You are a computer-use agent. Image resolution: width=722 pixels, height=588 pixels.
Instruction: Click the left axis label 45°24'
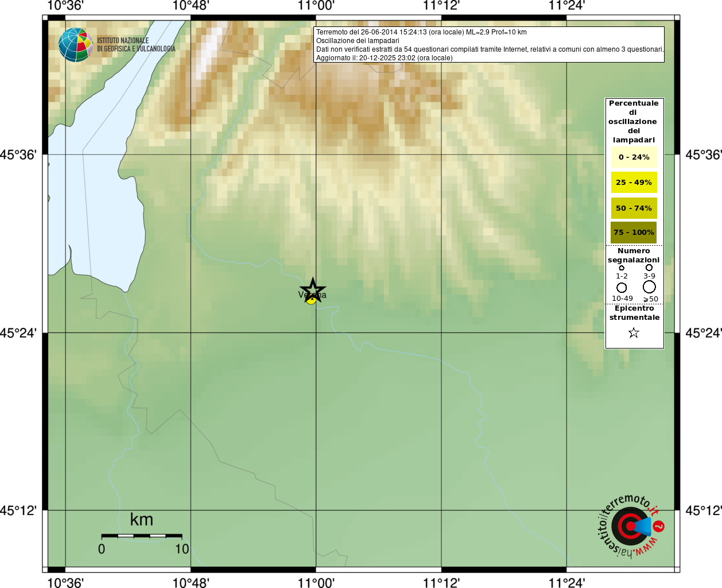tap(18, 333)
